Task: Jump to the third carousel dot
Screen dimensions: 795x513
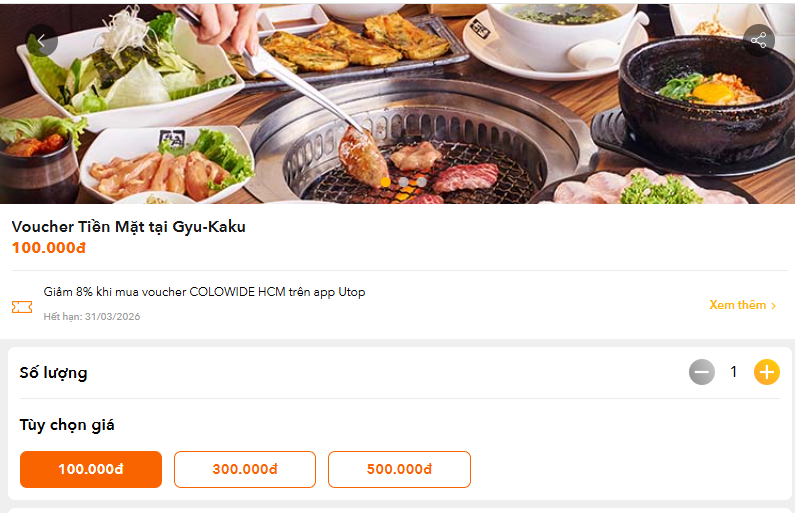Action: 422,182
